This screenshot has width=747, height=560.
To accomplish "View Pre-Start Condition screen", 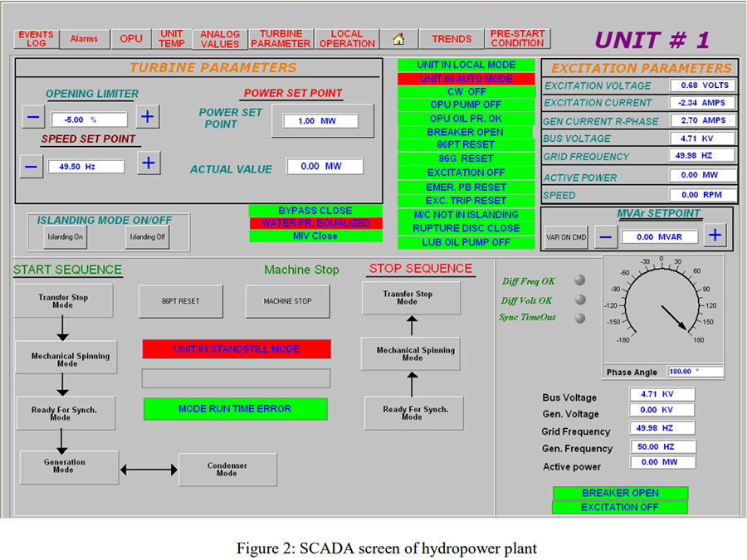I will tap(517, 39).
